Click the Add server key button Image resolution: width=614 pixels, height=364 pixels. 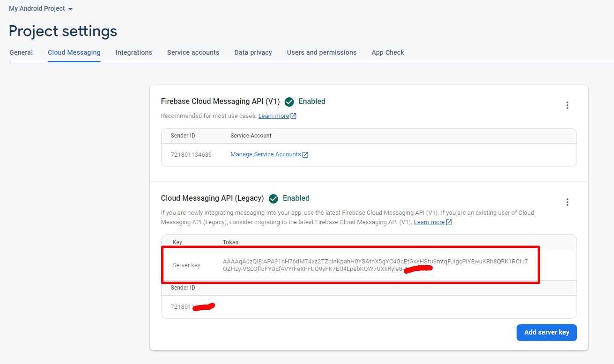tap(546, 332)
